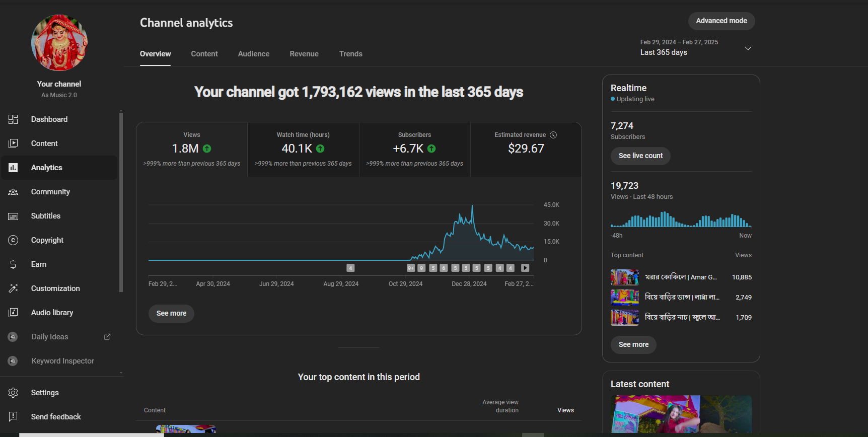Switch to the Revenue tab

pyautogui.click(x=304, y=54)
